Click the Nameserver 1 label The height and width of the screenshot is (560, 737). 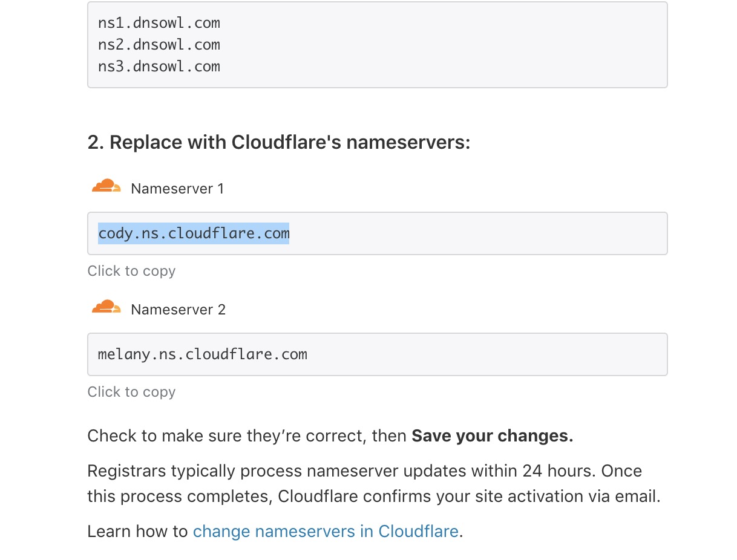(x=177, y=189)
